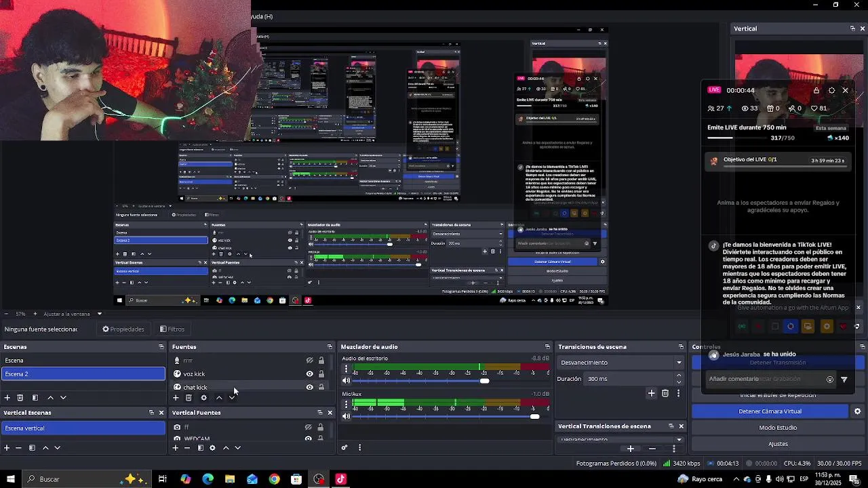The image size is (868, 488).
Task: Add a source in Vertical Fuentes panel
Action: pyautogui.click(x=176, y=448)
